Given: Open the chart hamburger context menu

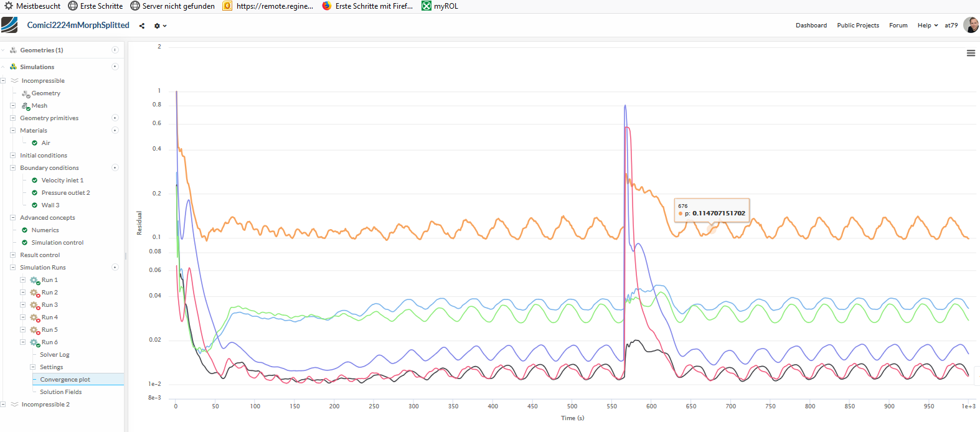Looking at the screenshot, I should 971,54.
